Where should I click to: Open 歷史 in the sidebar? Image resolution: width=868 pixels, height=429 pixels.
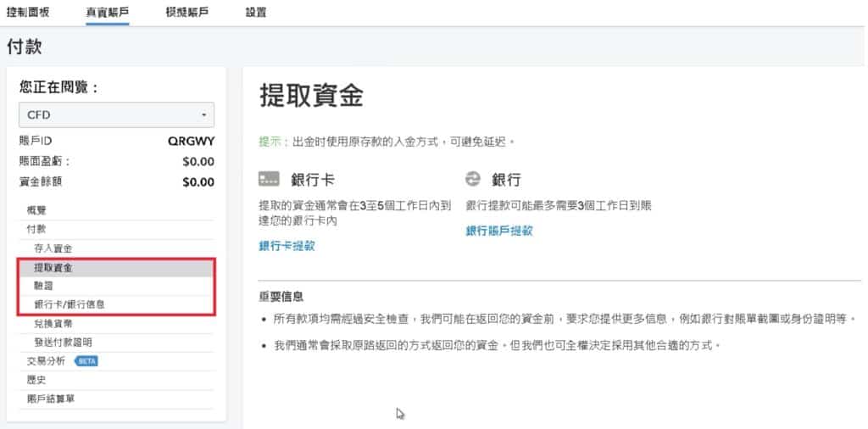coord(36,380)
